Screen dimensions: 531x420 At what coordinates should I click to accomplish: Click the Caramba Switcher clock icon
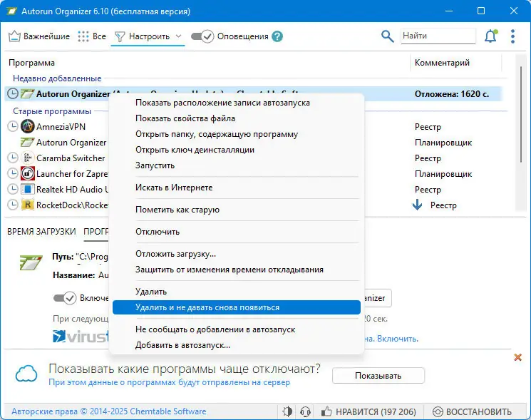(13, 158)
